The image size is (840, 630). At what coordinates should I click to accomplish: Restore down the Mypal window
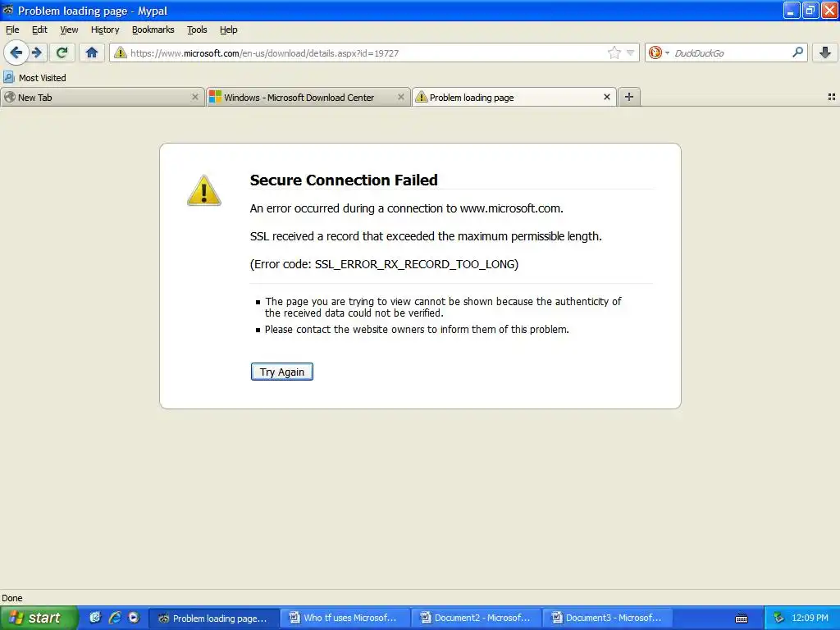coord(810,10)
